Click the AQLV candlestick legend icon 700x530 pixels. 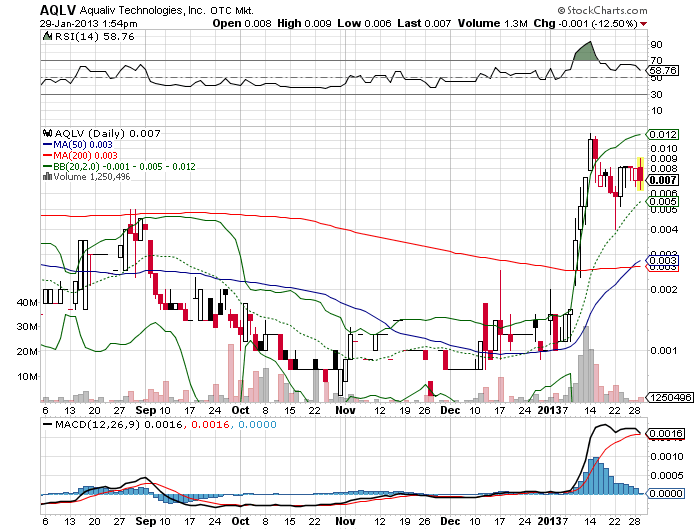[47, 133]
